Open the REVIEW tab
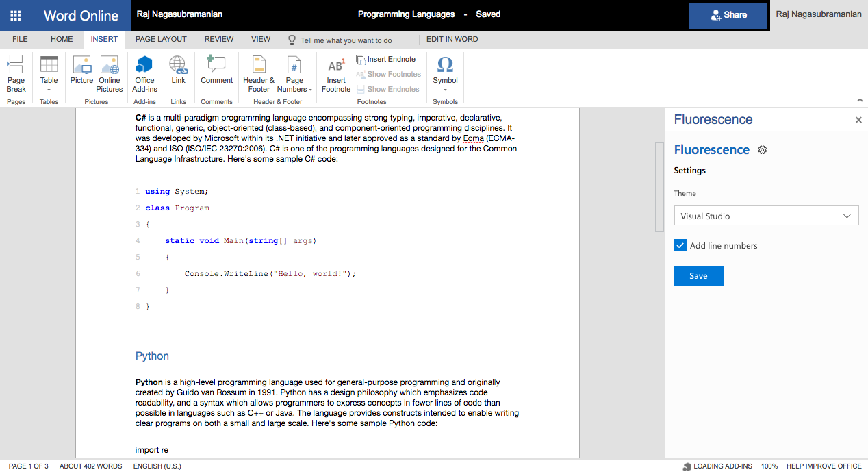 point(219,40)
